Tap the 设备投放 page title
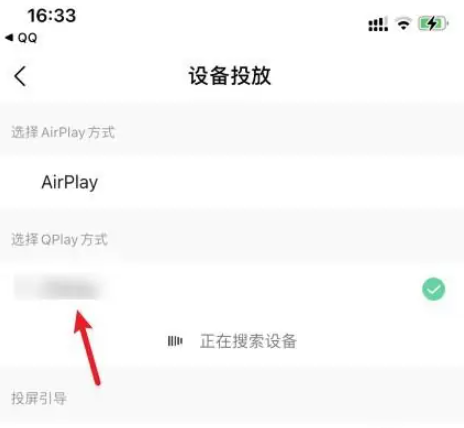The height and width of the screenshot is (428, 464). (x=230, y=76)
